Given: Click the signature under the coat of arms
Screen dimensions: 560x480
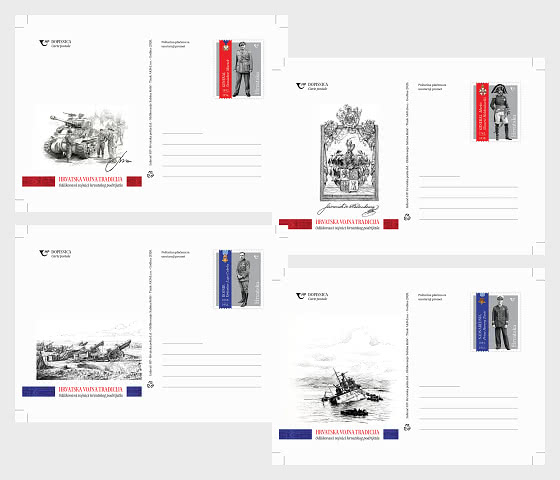Looking at the screenshot, I should [348, 209].
